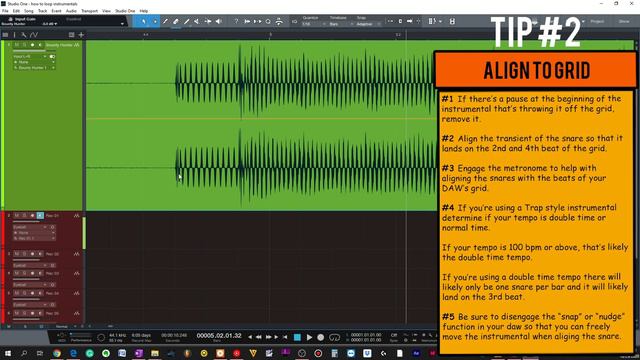
Task: Click the record button in transport
Action: click(320, 337)
